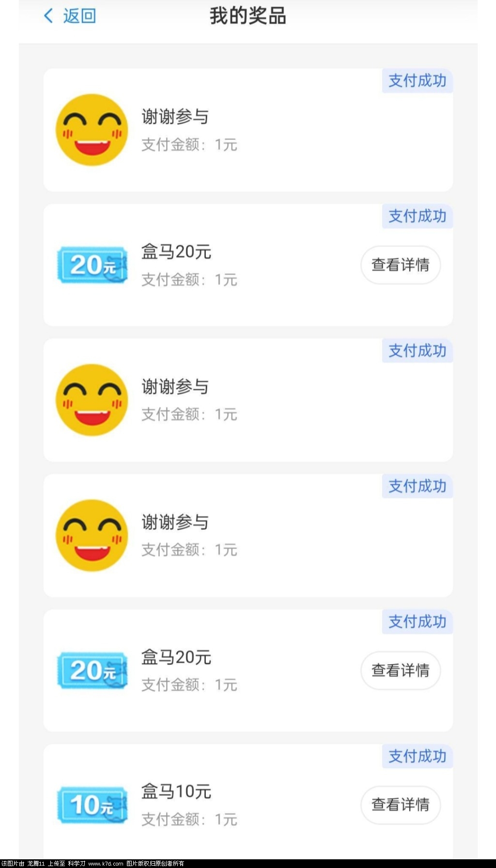
Task: Click the first smiley face icon
Action: click(x=92, y=130)
